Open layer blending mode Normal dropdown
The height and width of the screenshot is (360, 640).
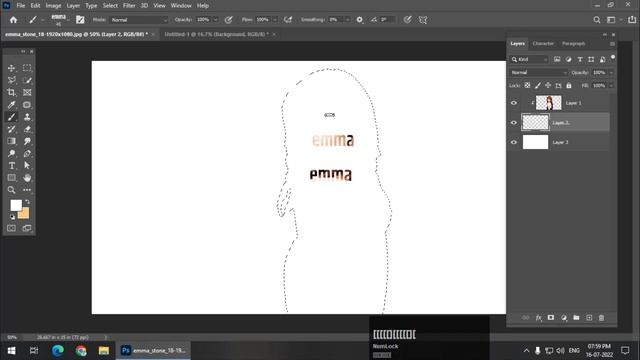tap(538, 73)
